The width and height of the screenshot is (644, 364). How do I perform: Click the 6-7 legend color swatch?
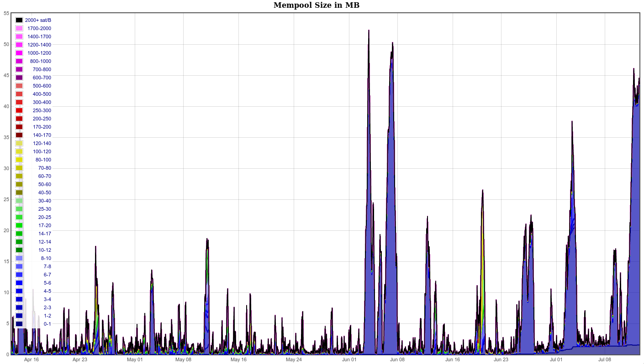(x=19, y=275)
